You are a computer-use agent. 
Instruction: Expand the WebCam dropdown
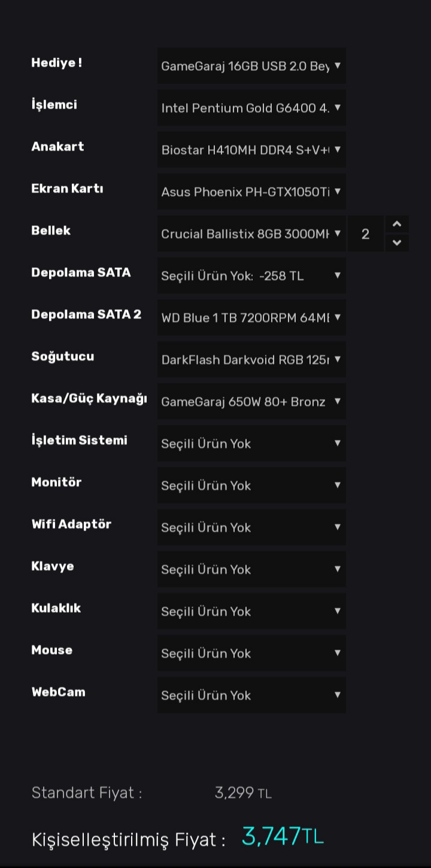(x=251, y=695)
